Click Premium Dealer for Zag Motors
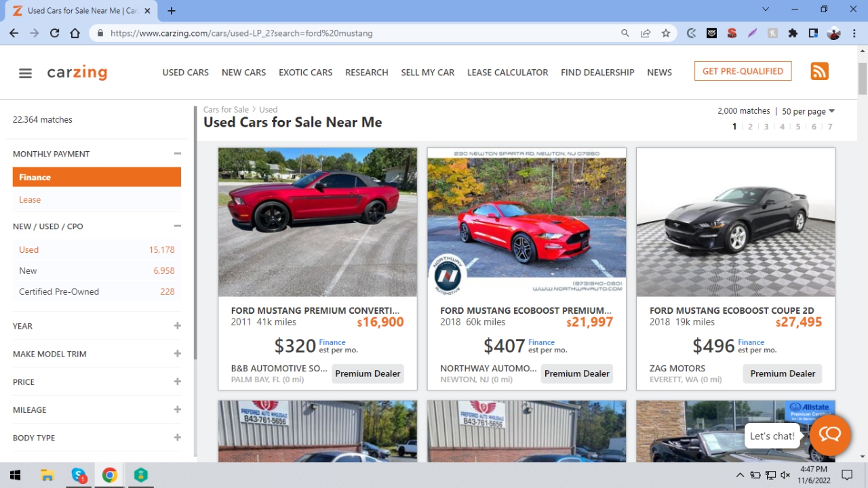This screenshot has height=488, width=868. click(x=783, y=373)
